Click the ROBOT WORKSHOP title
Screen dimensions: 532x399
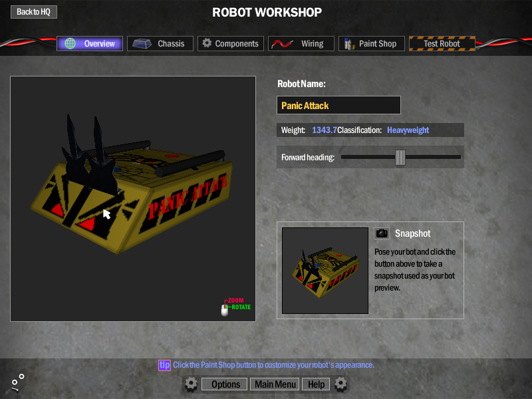pyautogui.click(x=267, y=12)
